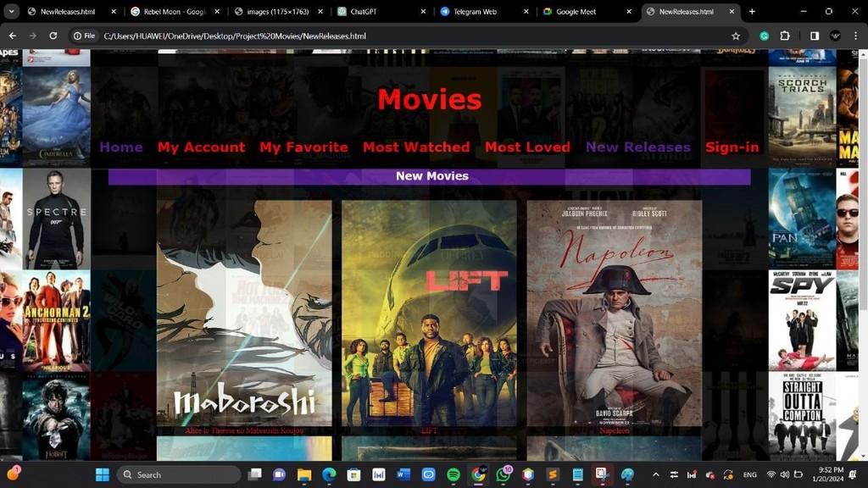Screen dimensions: 868x488
Task: Toggle the Chrome side panel
Action: point(815,36)
